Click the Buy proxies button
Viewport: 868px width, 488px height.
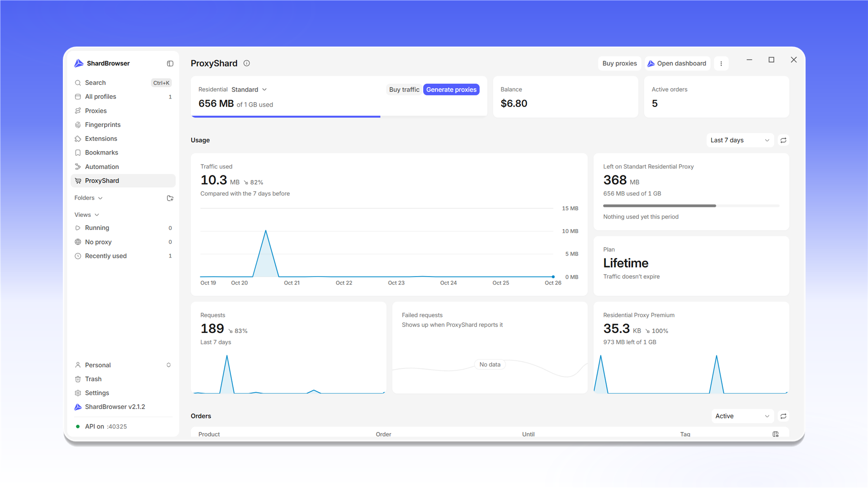tap(619, 64)
